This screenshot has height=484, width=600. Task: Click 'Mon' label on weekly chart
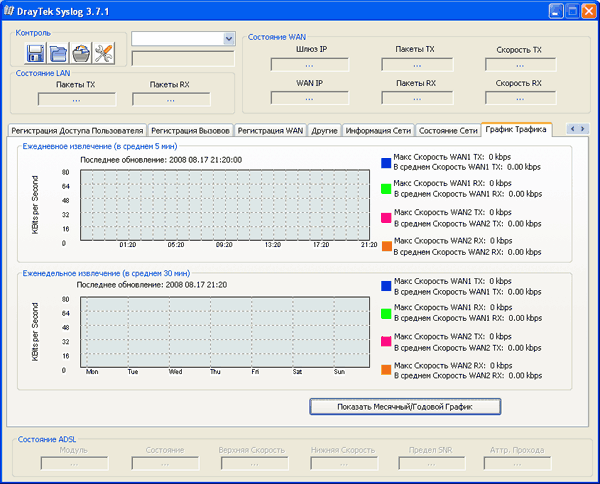[x=92, y=372]
